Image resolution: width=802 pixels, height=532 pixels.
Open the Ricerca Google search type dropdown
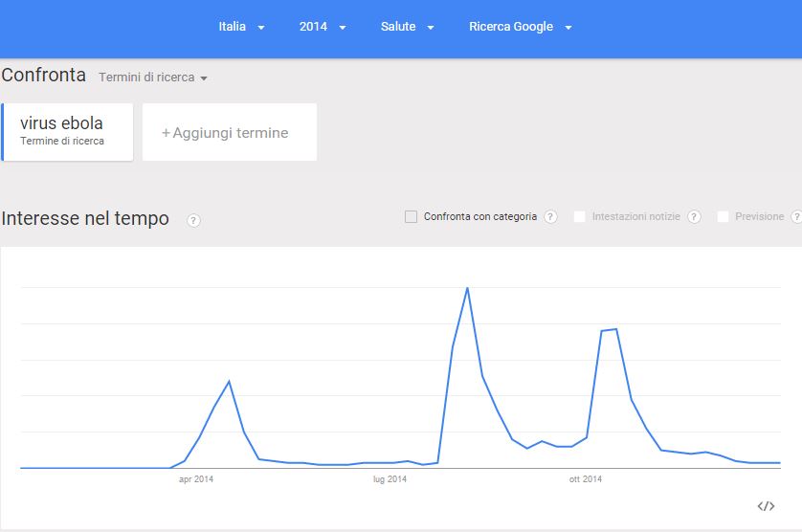click(521, 27)
